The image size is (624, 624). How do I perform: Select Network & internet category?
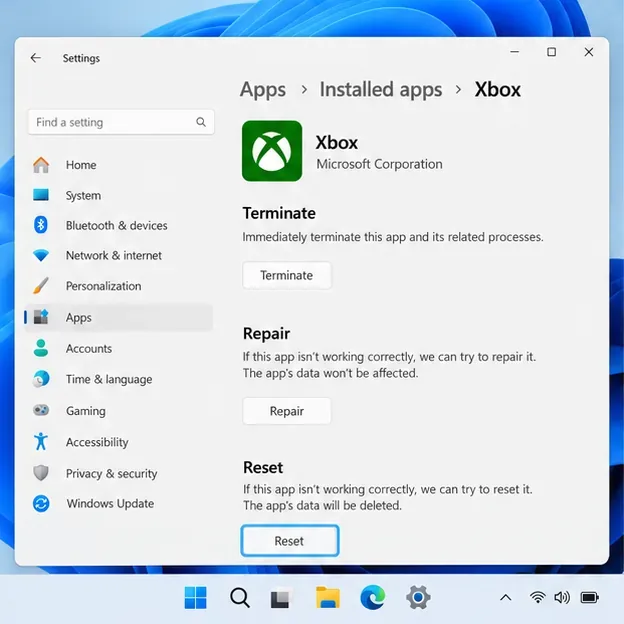[x=119, y=255]
